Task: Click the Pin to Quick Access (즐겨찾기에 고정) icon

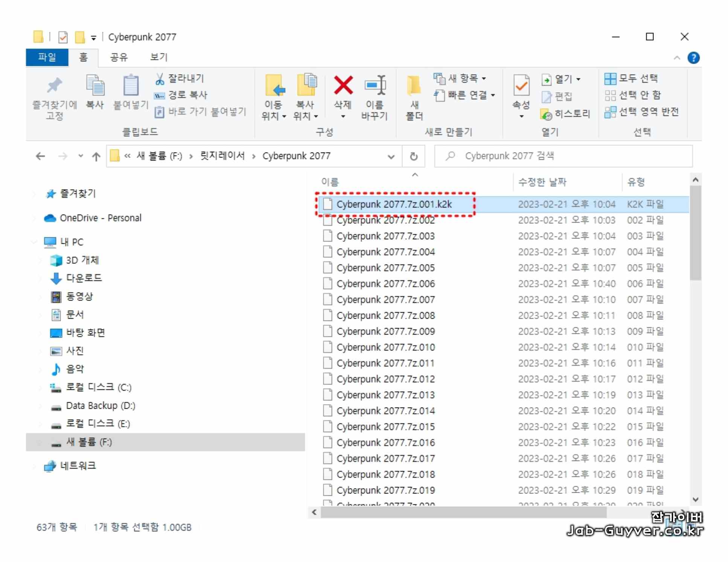Action: (55, 85)
